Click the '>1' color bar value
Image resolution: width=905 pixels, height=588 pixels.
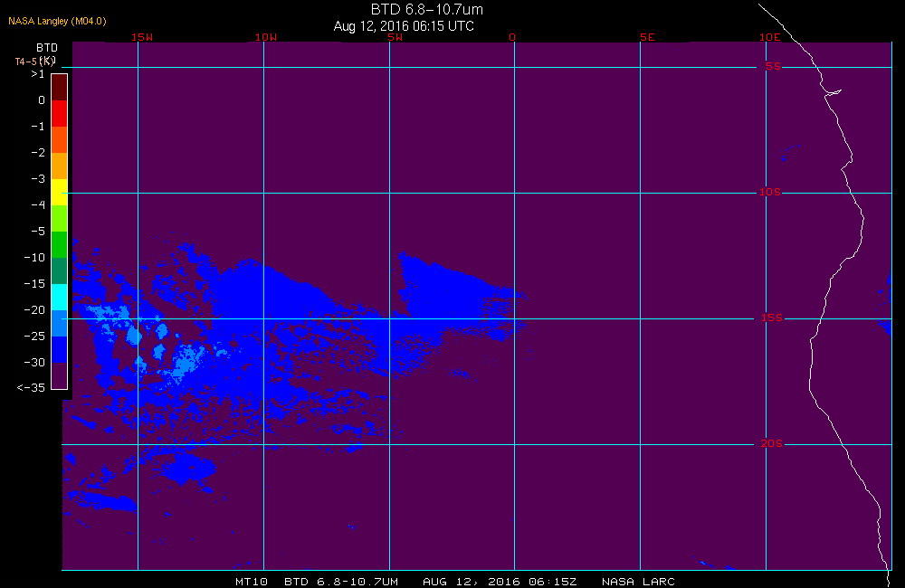click(x=37, y=74)
